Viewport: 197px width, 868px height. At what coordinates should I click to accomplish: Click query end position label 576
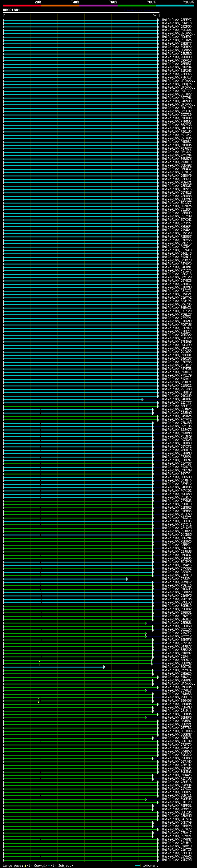tap(155, 15)
